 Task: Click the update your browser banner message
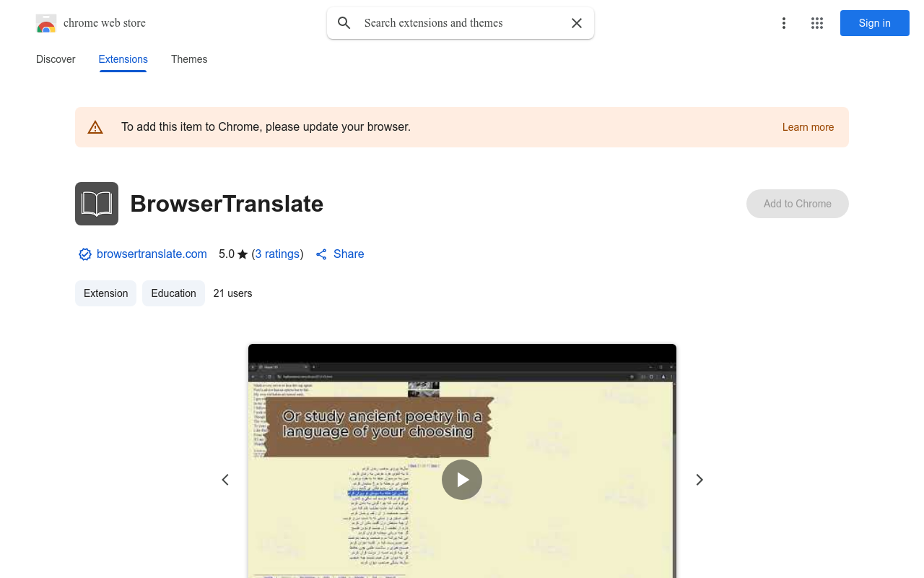click(x=266, y=127)
